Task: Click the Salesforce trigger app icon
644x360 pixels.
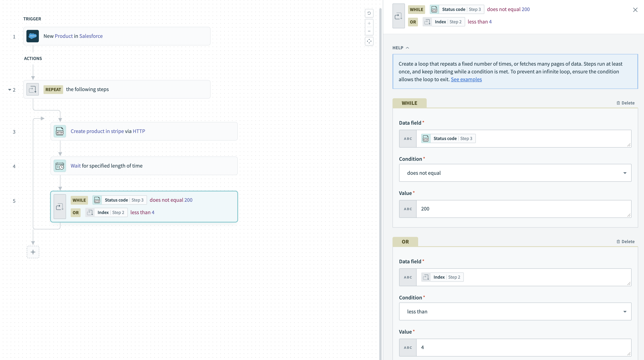Action: pyautogui.click(x=32, y=36)
